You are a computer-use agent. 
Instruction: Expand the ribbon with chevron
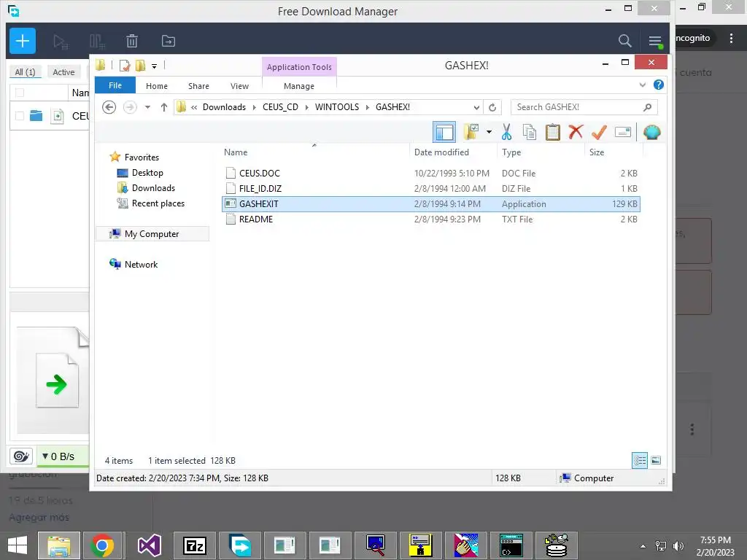tap(642, 85)
